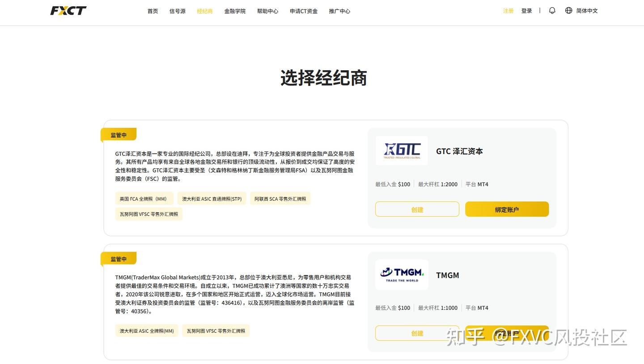Click 创建 button for TMGM
Screen dimensions: 644x364
417,333
